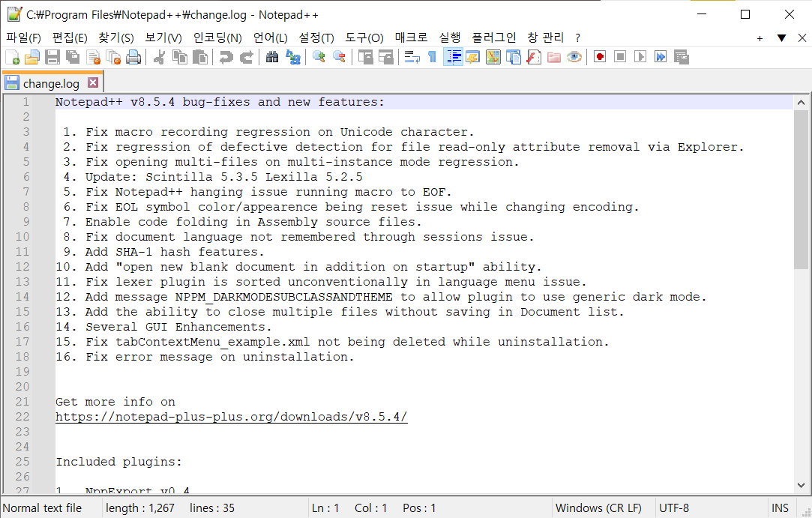Image resolution: width=812 pixels, height=518 pixels.
Task: Click the Close All documents icon
Action: click(113, 57)
